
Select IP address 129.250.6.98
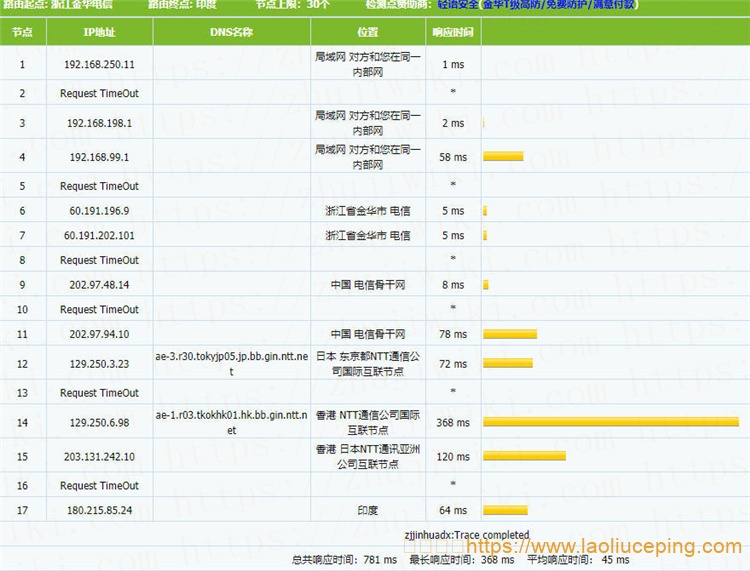coord(99,423)
